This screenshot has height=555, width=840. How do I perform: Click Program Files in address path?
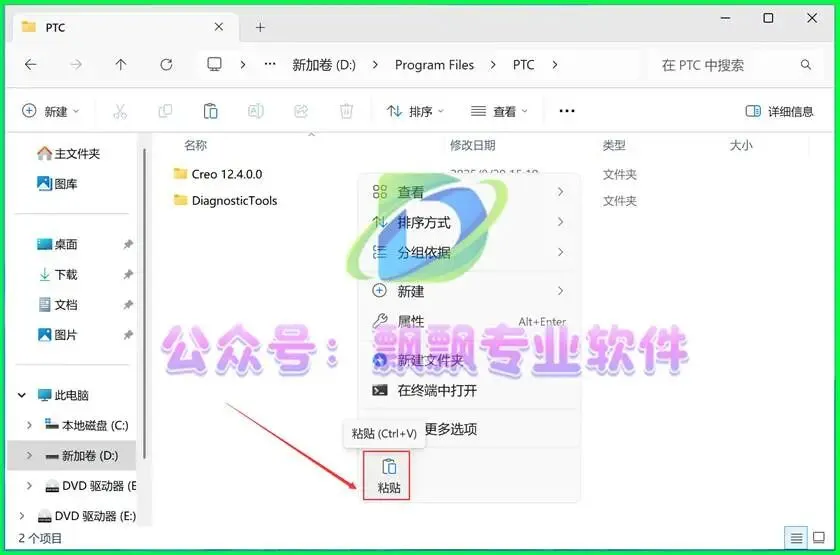(x=434, y=65)
